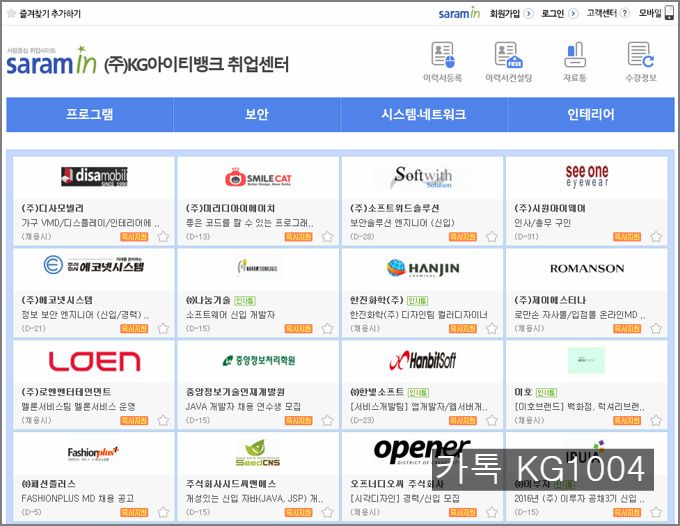Click 즉시지원 for (주)에코넷시스템

click(134, 329)
